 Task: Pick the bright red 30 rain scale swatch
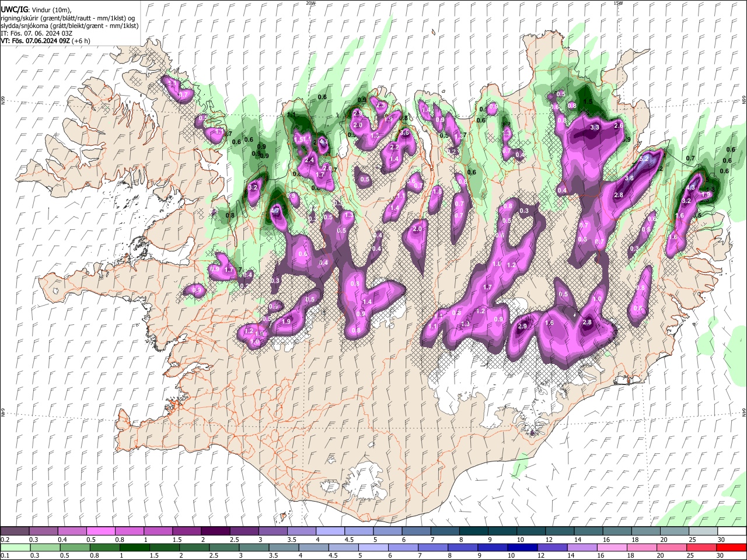pos(732,547)
